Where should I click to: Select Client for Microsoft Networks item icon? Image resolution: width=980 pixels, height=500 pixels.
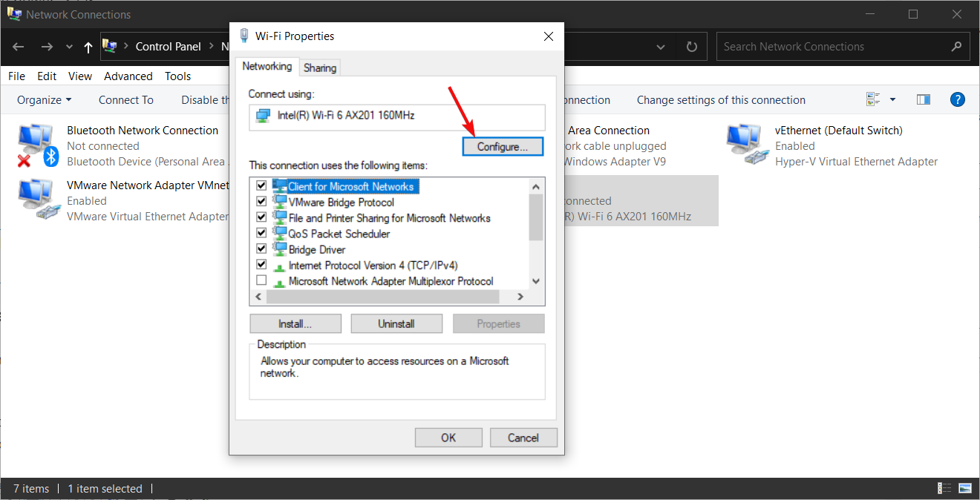(279, 185)
